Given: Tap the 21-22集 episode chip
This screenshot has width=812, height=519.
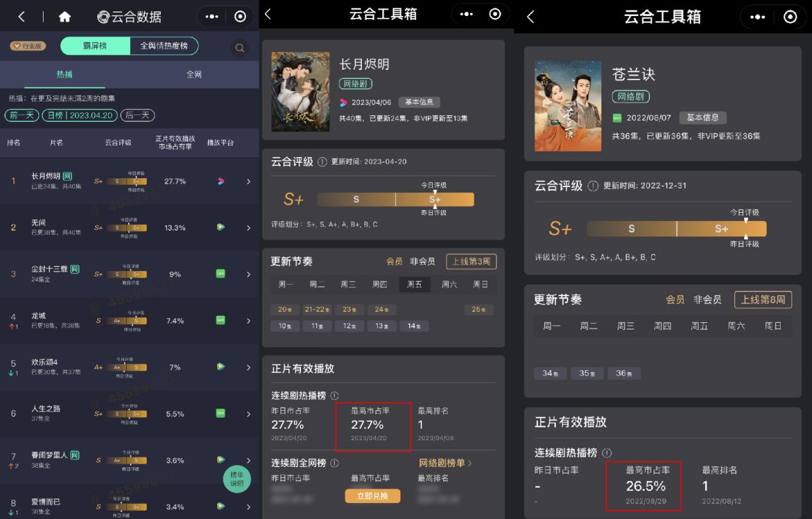Looking at the screenshot, I should (317, 309).
